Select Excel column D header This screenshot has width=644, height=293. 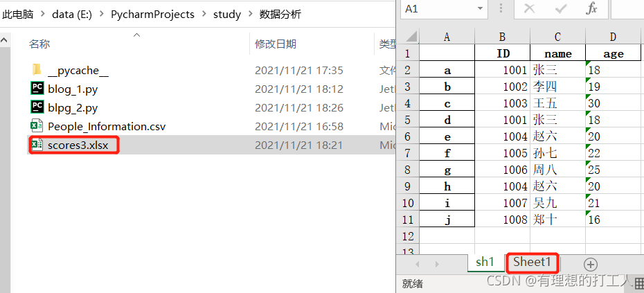614,37
